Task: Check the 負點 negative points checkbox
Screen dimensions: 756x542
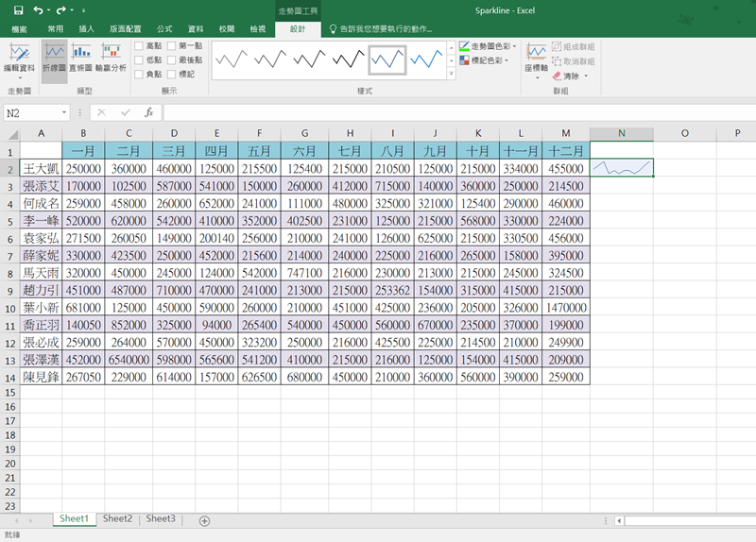Action: [140, 74]
